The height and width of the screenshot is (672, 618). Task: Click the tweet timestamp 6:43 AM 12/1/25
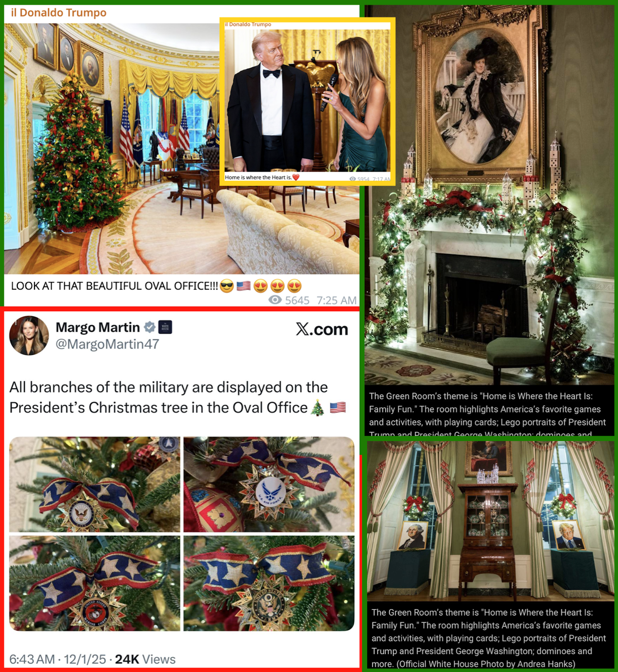point(58,659)
